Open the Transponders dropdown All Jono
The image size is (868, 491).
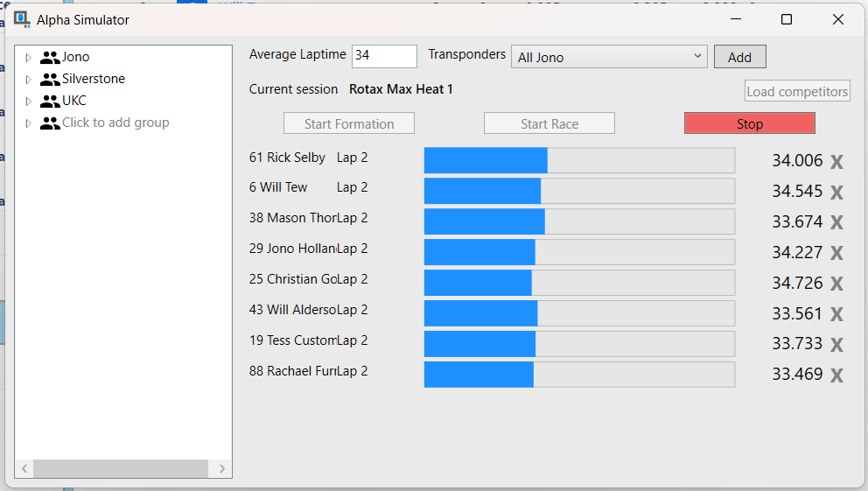tap(609, 57)
